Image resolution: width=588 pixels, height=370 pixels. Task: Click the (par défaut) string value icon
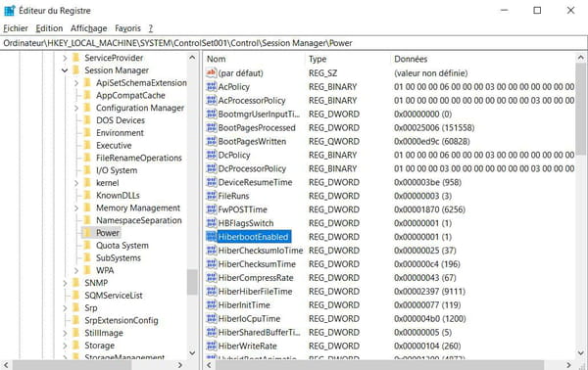212,73
